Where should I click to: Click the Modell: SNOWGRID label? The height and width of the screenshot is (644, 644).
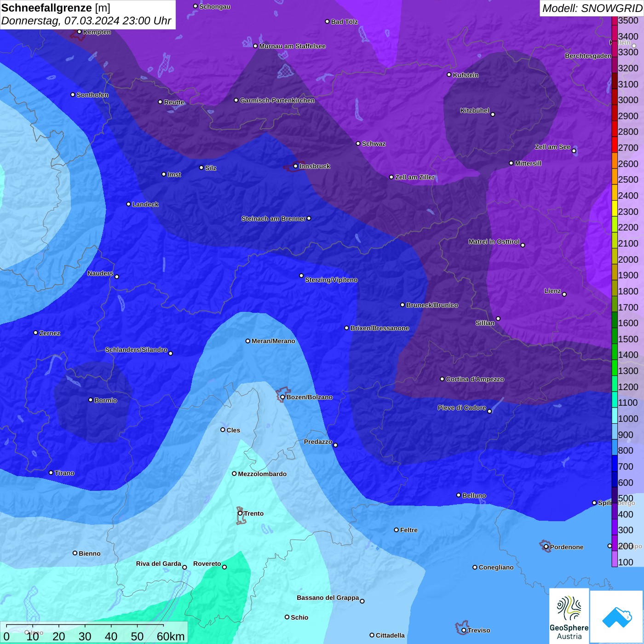coord(592,8)
